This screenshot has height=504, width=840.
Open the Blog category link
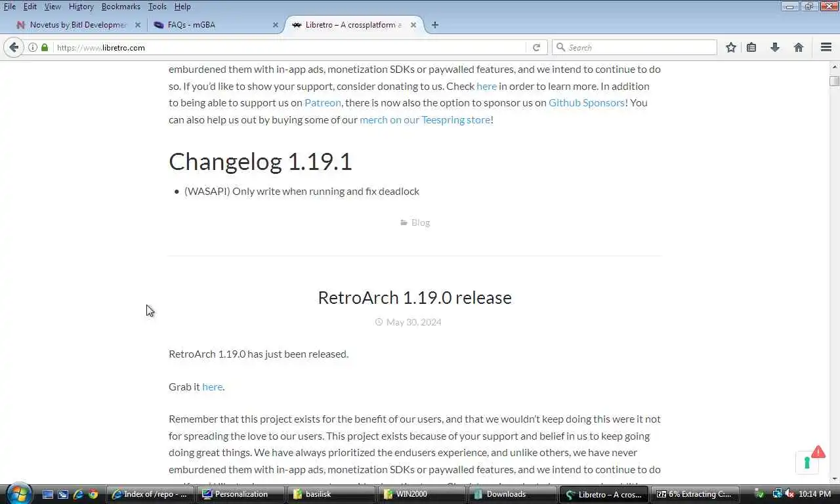[421, 222]
